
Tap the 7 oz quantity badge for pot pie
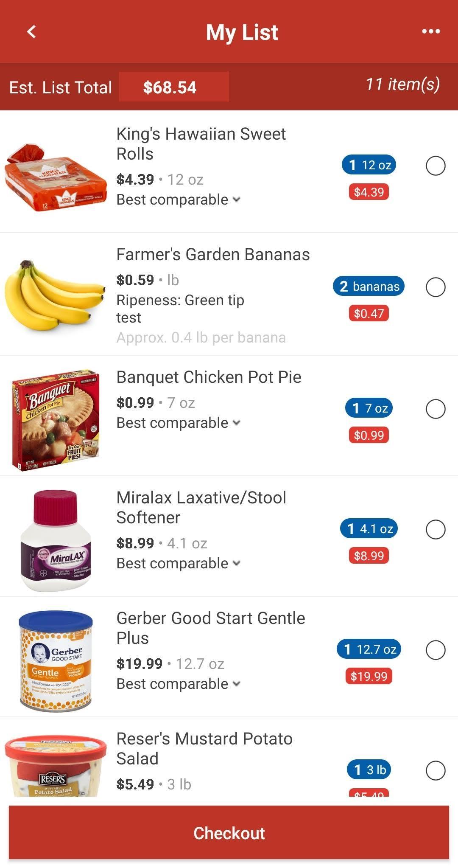click(369, 408)
